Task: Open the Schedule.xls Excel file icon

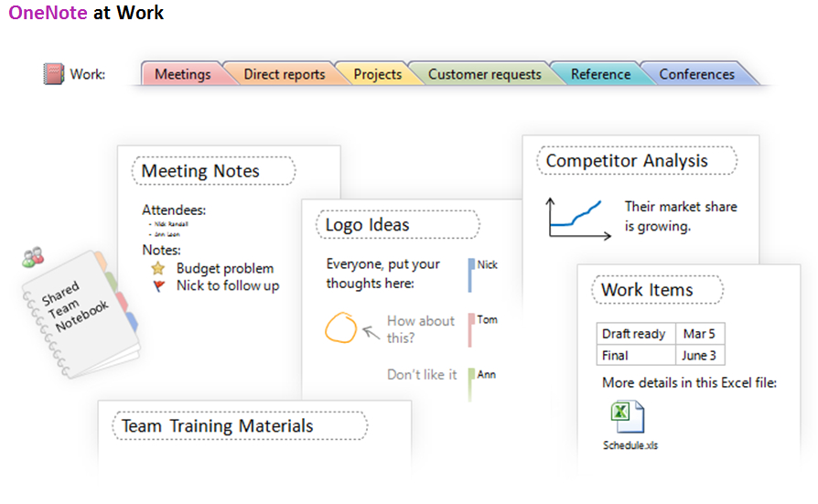Action: click(x=628, y=416)
